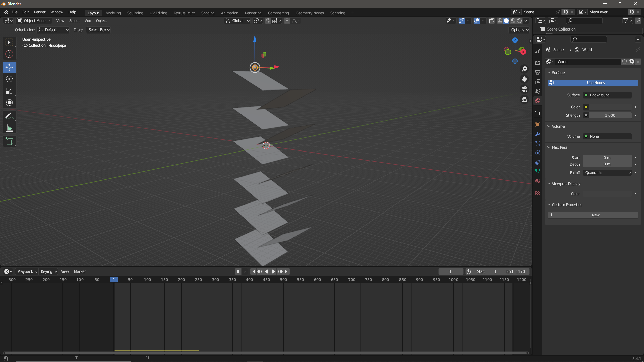The image size is (644, 362).
Task: Open the Modifier wrench properties tab
Action: coord(538,134)
